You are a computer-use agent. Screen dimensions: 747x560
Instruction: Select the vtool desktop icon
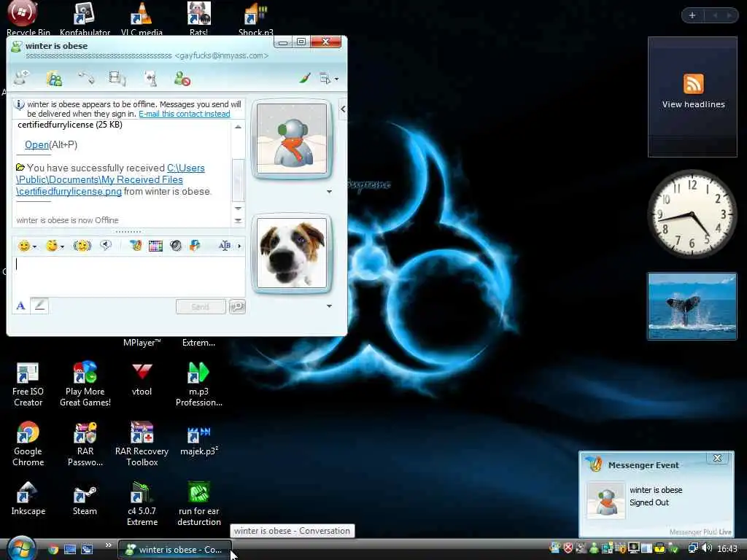(x=142, y=379)
